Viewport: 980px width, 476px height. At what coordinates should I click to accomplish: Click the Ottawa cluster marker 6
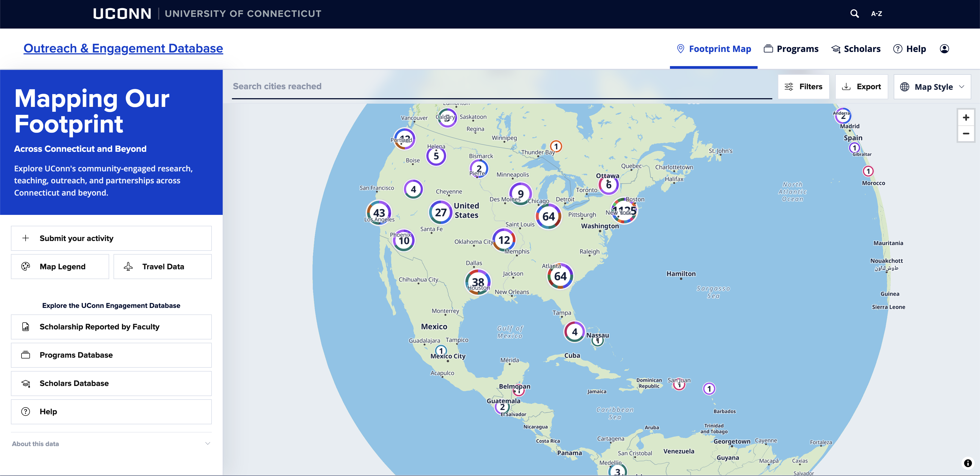tap(609, 185)
